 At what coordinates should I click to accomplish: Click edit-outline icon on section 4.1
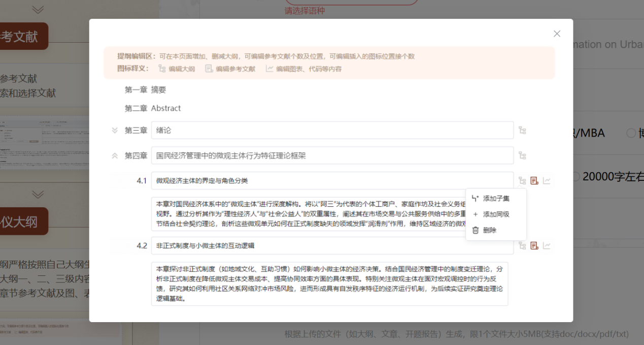(522, 180)
